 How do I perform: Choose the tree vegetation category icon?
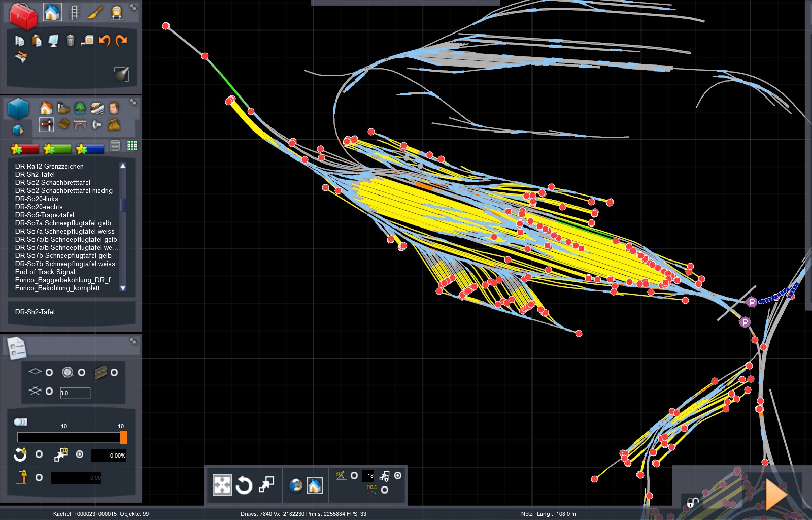click(80, 108)
